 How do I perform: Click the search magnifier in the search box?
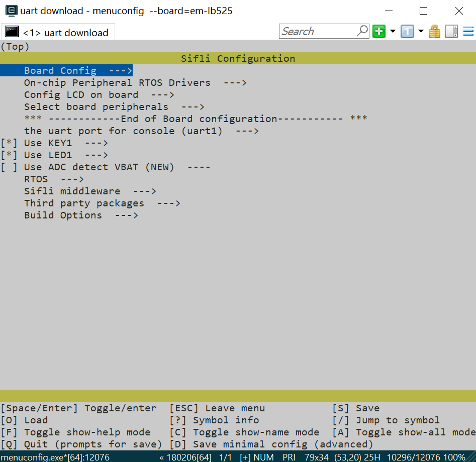pos(361,31)
